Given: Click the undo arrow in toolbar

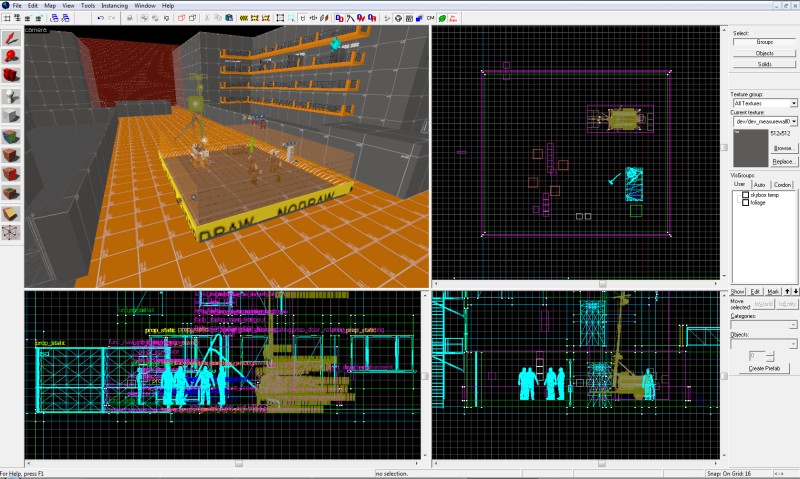Looking at the screenshot, I should (x=100, y=18).
